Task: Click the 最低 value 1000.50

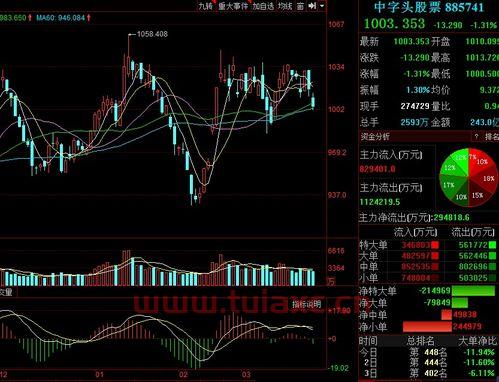Action: [x=482, y=74]
